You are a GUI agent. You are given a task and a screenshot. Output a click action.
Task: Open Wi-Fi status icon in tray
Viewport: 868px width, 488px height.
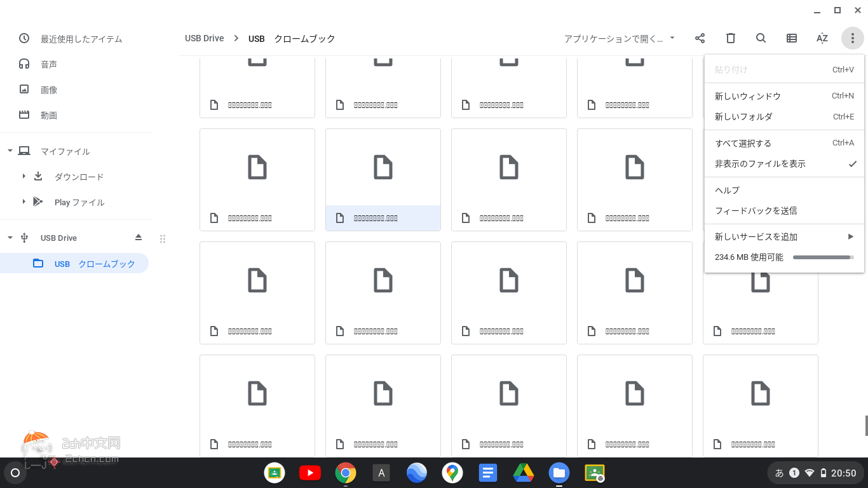[x=810, y=473]
